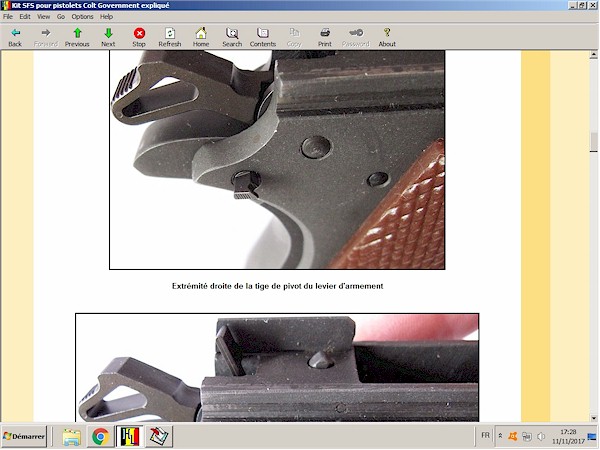This screenshot has width=600, height=450.
Task: Open file explorer from the taskbar
Action: 72,437
